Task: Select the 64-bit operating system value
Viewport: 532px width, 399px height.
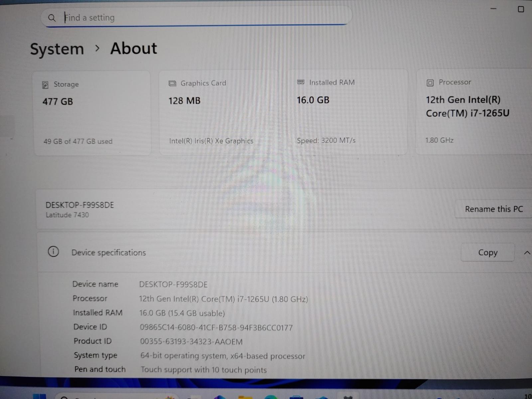Action: pyautogui.click(x=223, y=356)
